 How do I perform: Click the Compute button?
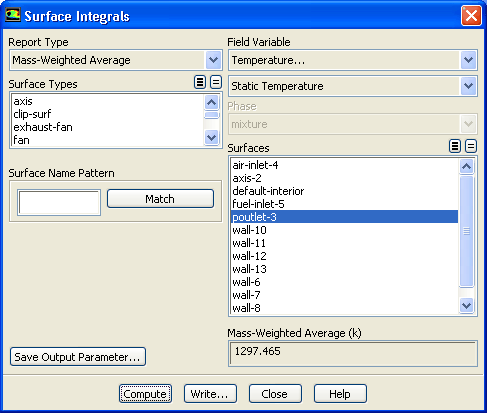pyautogui.click(x=145, y=394)
